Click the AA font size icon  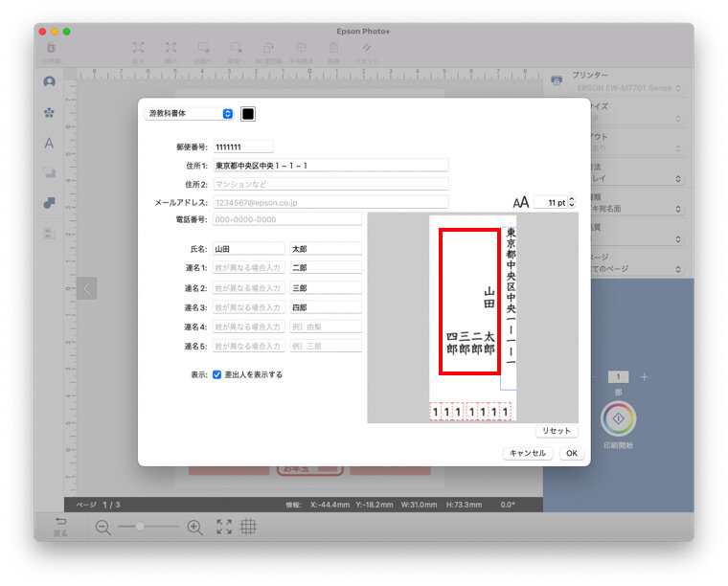pyautogui.click(x=520, y=203)
